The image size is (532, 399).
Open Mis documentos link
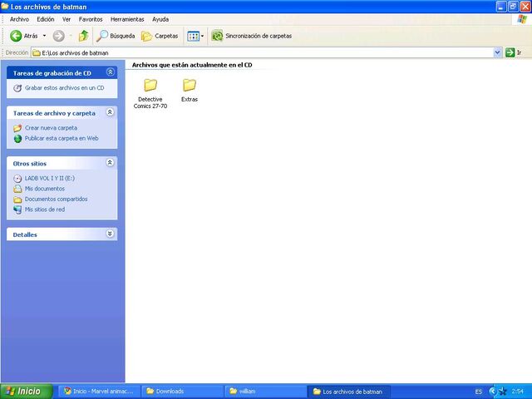[44, 189]
